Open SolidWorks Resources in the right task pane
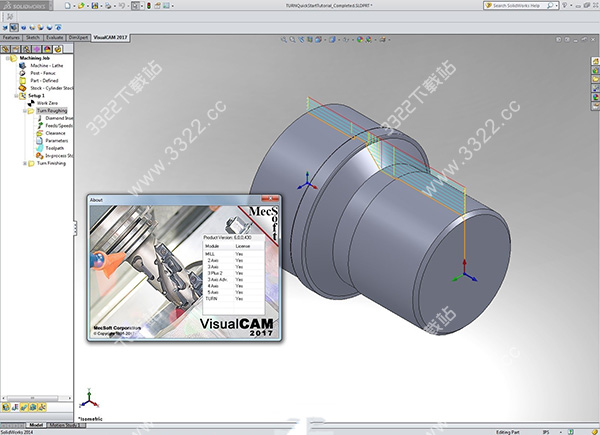Screen dimensions: 600x435 pos(595,62)
